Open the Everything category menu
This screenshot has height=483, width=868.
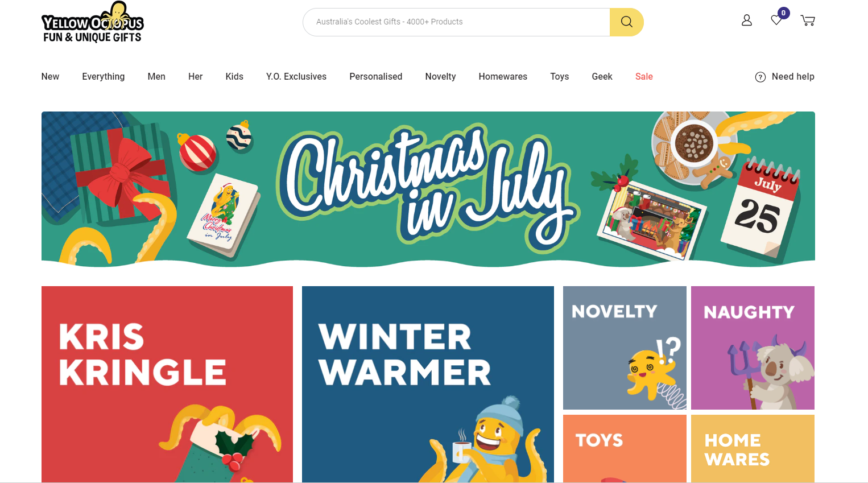point(103,76)
